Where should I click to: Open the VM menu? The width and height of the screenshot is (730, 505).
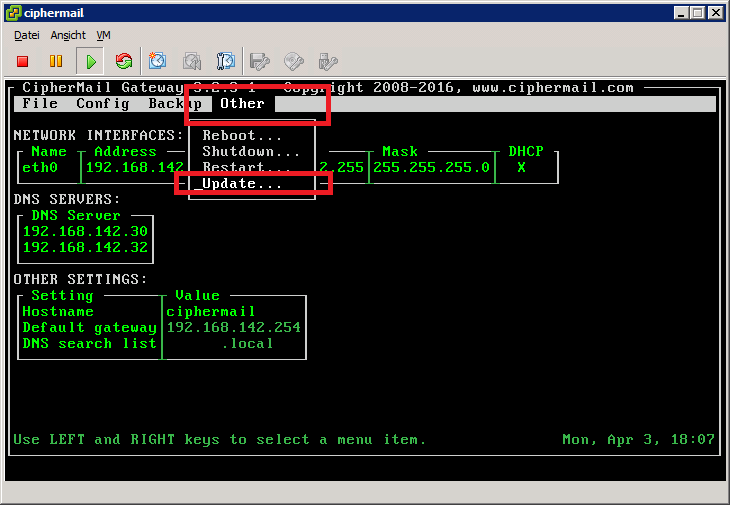pos(103,35)
